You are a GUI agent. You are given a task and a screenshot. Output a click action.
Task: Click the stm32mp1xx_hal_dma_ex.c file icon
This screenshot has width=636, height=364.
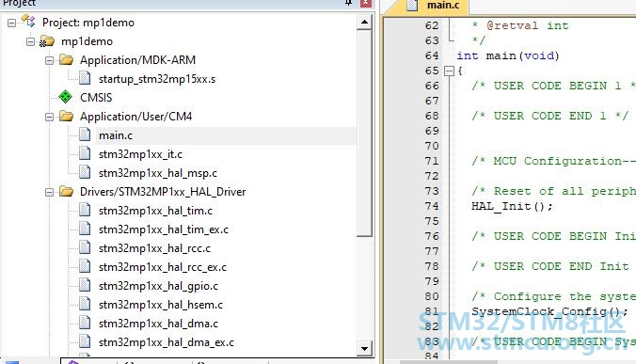click(x=85, y=341)
